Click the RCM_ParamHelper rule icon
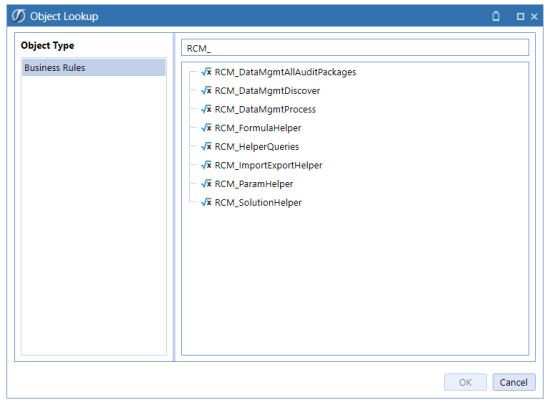Screen dimensions: 550x405 tap(206, 183)
